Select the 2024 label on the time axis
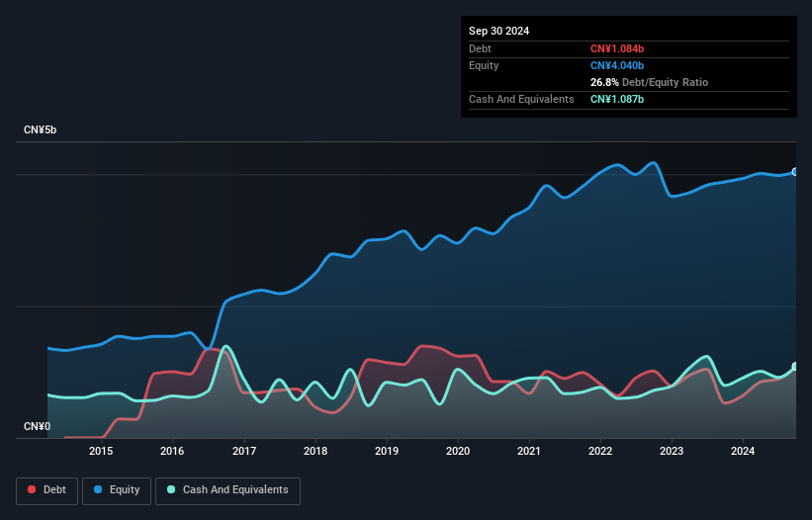Image resolution: width=812 pixels, height=520 pixels. (x=743, y=452)
